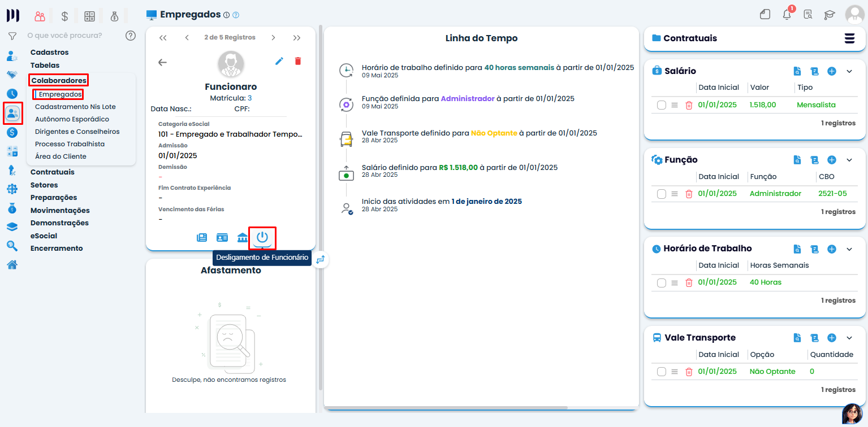The height and width of the screenshot is (427, 868).
Task: Click the filter funnel icon beside the search
Action: click(x=12, y=36)
